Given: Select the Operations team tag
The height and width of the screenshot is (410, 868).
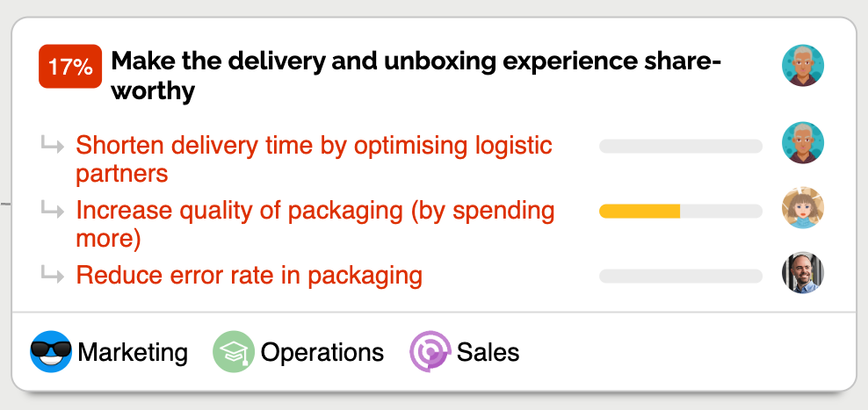Looking at the screenshot, I should click(322, 353).
